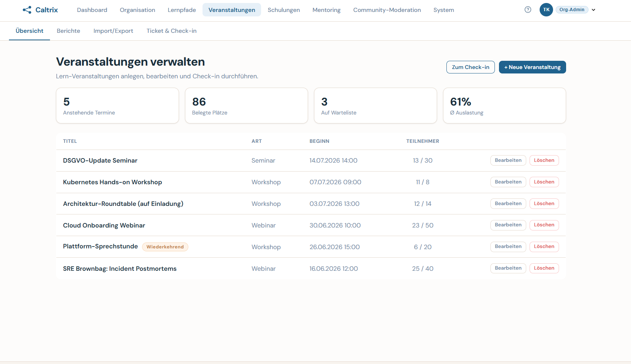Click the Ø Auslastung stat card

[x=505, y=106]
